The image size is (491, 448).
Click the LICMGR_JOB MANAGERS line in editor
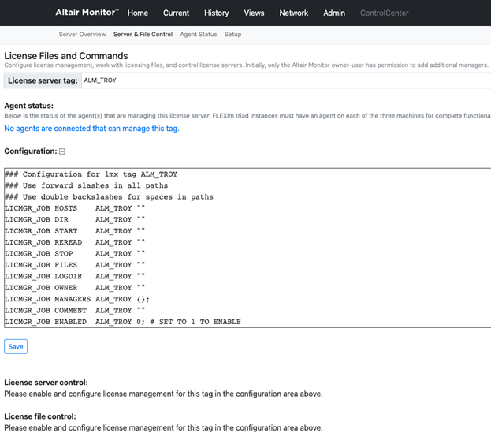pyautogui.click(x=76, y=299)
